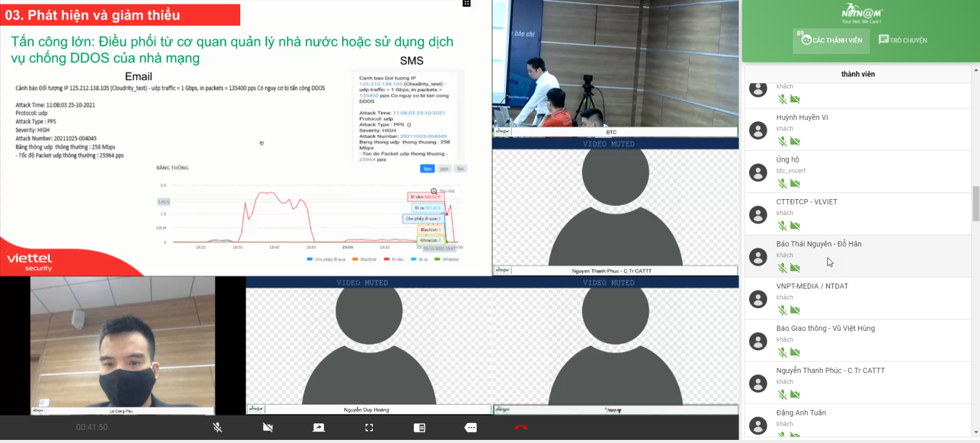This screenshot has height=443, width=980.
Task: Click camera-off icon for Nguyễn Thanh Phúc row
Action: tap(795, 395)
